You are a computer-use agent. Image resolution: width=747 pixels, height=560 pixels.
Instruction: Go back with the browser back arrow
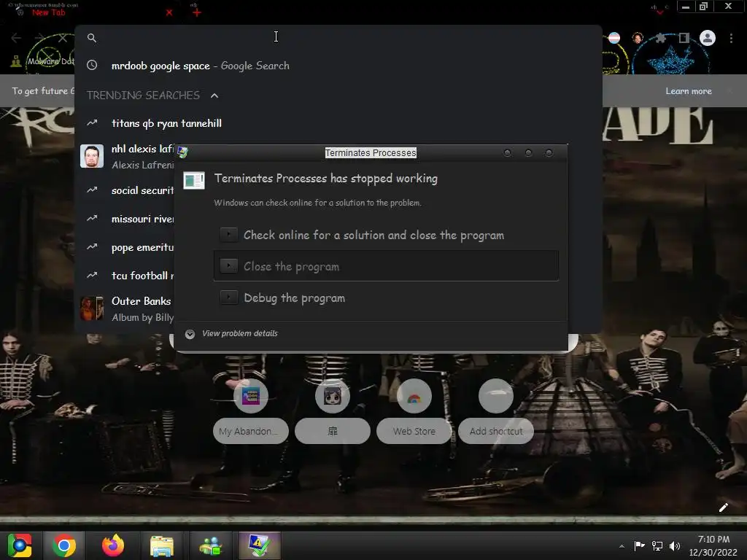pyautogui.click(x=16, y=38)
